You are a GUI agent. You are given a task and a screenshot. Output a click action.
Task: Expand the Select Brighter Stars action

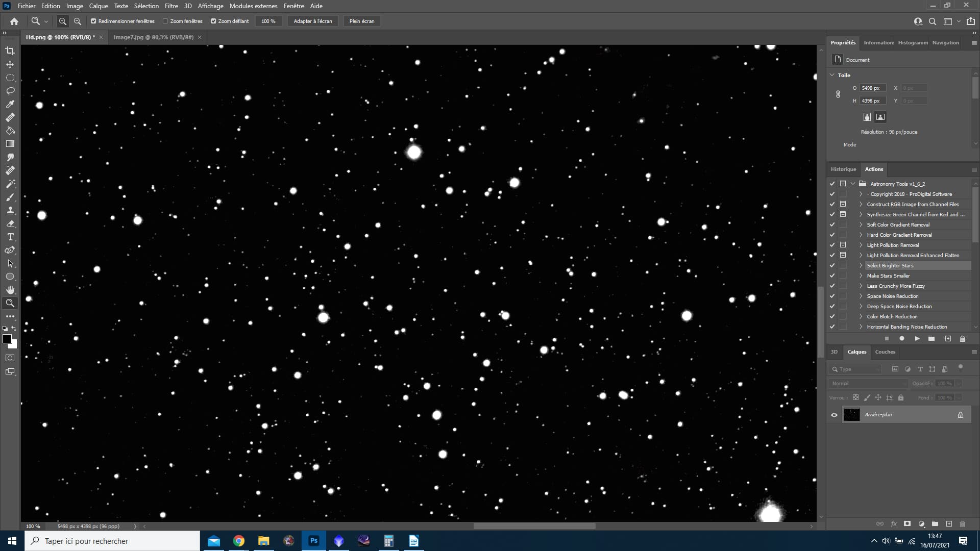point(861,265)
